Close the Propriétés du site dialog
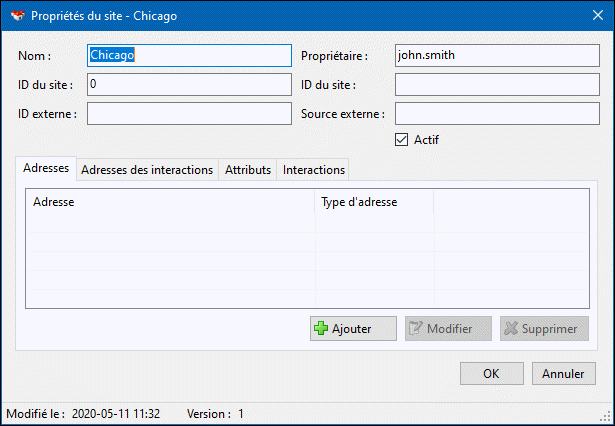This screenshot has width=615, height=426. click(x=591, y=16)
